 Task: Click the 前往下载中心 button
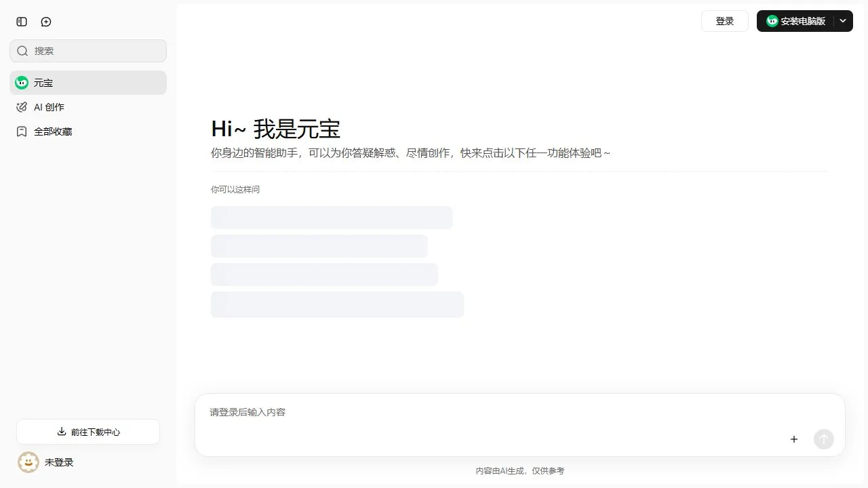coord(88,432)
